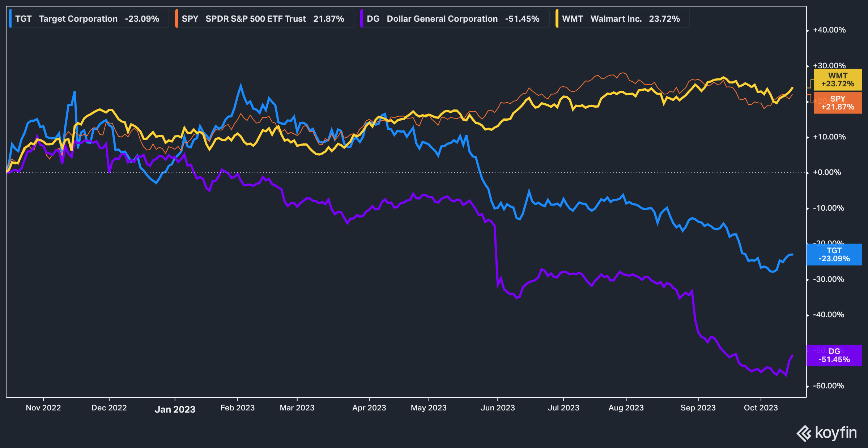The height and width of the screenshot is (448, 868).
Task: Click the Mar 2023 axis label
Action: tap(297, 408)
